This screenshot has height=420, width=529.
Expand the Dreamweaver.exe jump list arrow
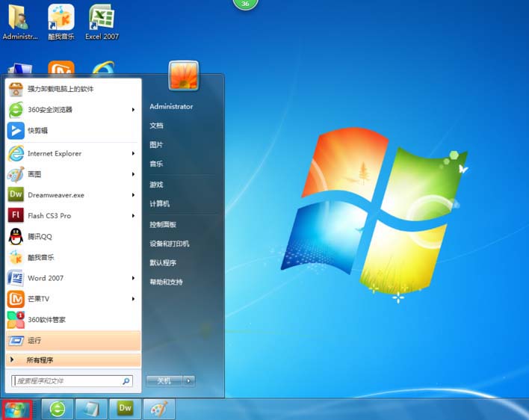134,195
